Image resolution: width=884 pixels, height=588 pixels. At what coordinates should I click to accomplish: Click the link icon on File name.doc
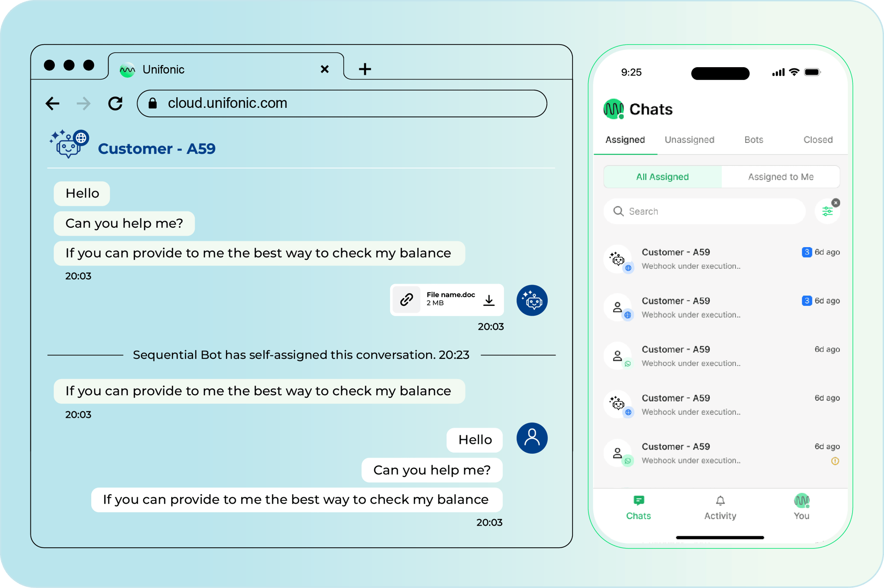(407, 300)
